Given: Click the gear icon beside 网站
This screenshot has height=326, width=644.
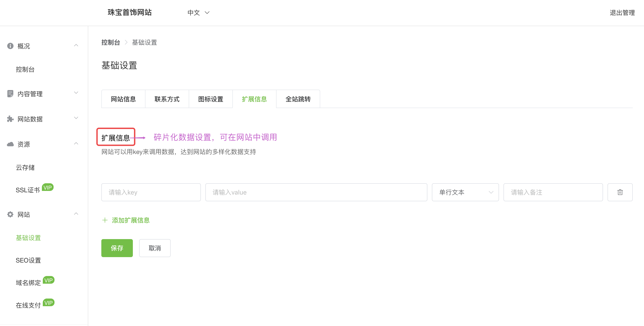Looking at the screenshot, I should coord(10,214).
